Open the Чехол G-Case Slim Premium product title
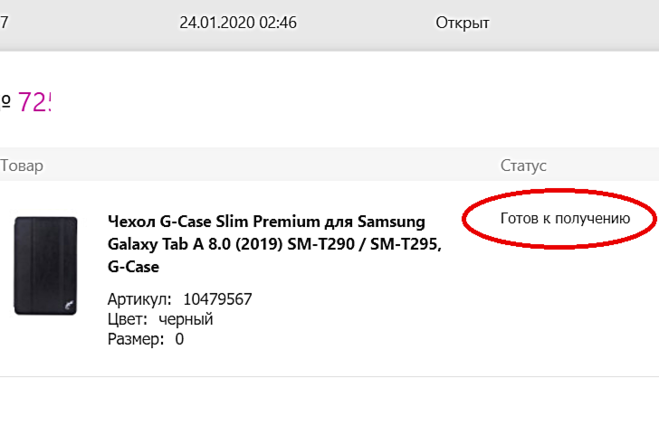The height and width of the screenshot is (435, 659). (x=266, y=221)
